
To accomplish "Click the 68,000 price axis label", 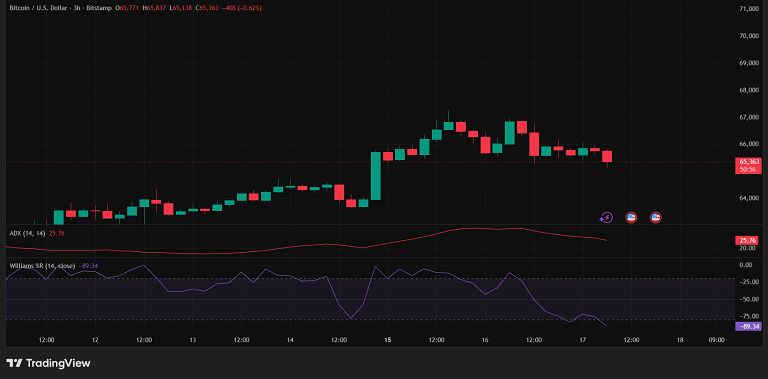I will (x=749, y=90).
